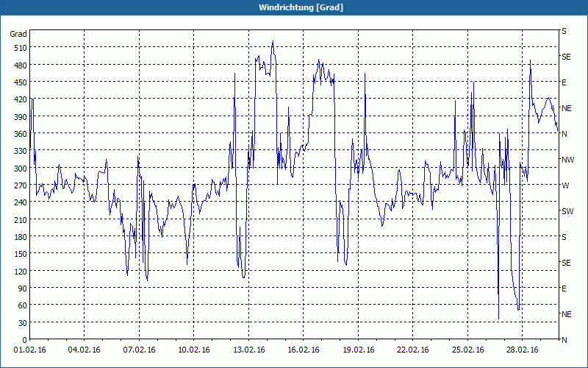Select N compass label level with 360
The height and width of the screenshot is (368, 588).
[564, 134]
